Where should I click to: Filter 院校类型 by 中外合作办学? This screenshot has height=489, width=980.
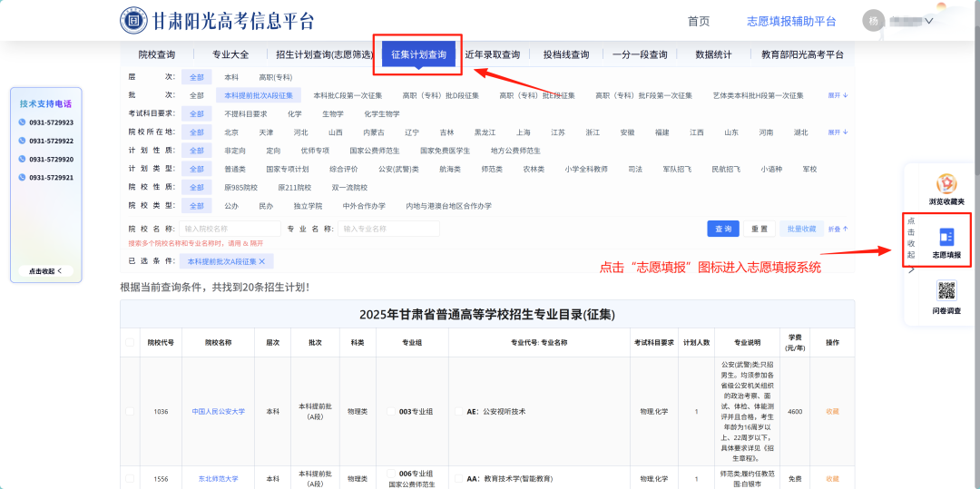click(x=364, y=205)
